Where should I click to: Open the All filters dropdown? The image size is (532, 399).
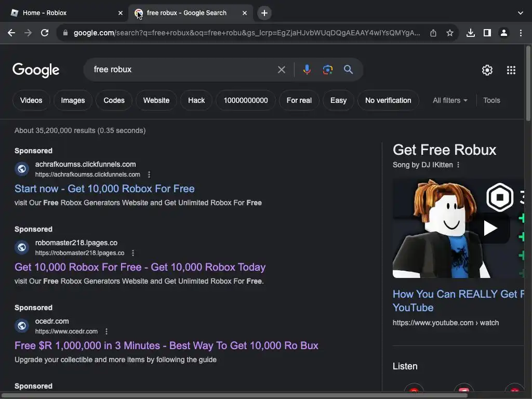(x=450, y=100)
